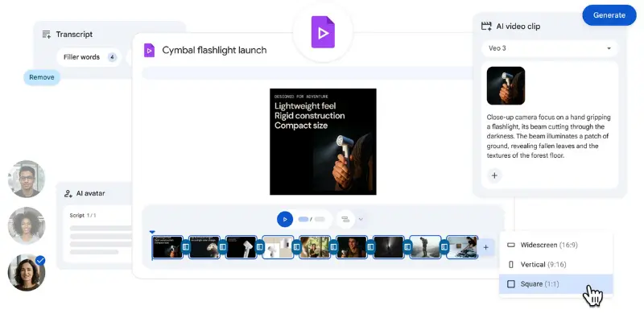The height and width of the screenshot is (322, 644).
Task: Click the Generate button
Action: coord(609,15)
